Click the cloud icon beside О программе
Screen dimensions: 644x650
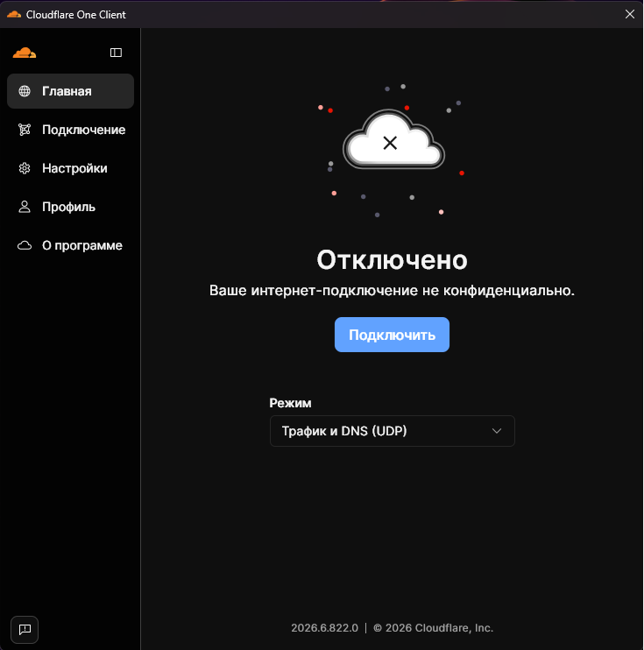[x=25, y=245]
